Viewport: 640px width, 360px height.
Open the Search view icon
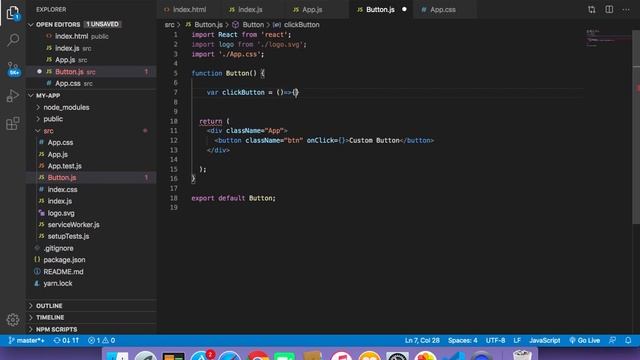[13, 40]
